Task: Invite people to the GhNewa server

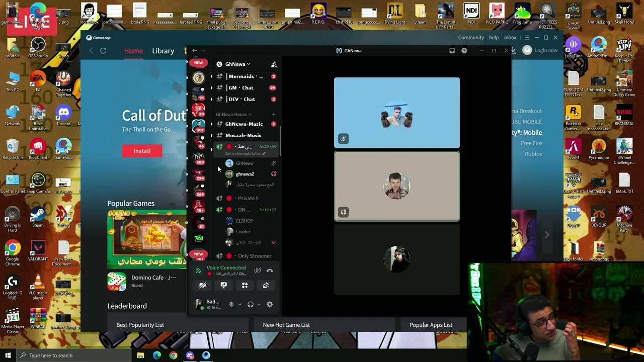Action: point(274,64)
